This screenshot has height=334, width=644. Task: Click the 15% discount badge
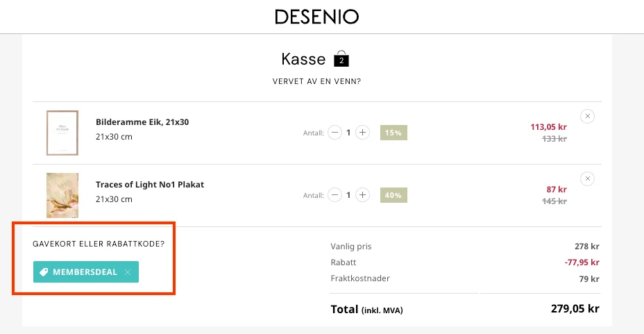[393, 133]
